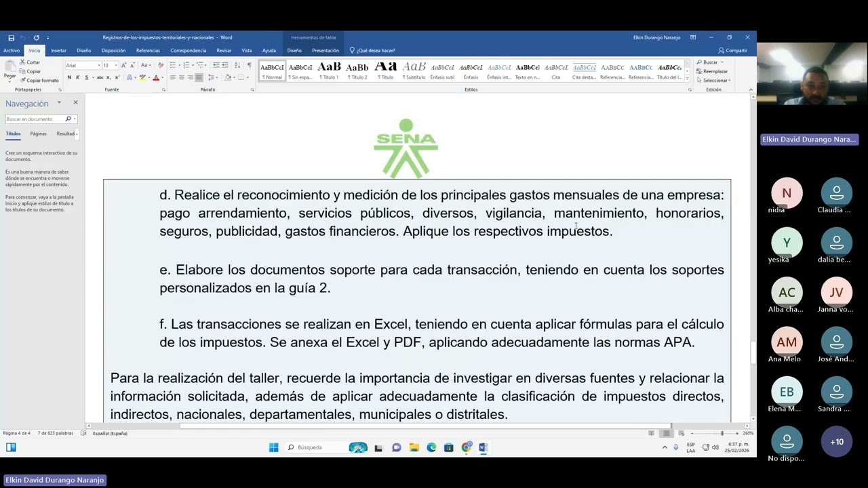This screenshot has width=868, height=488.
Task: Click Cortar (Cut) scissors
Action: point(30,62)
